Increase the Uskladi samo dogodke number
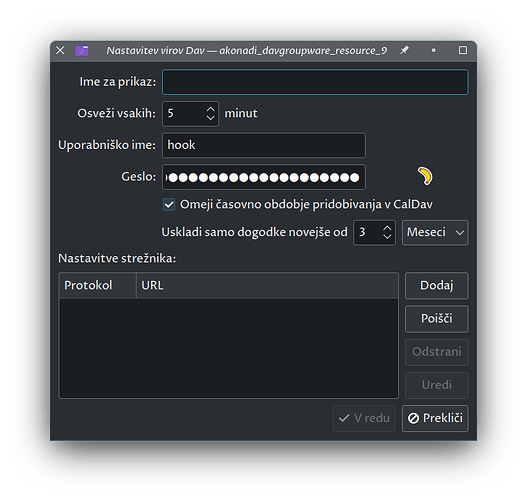Screen dimensions: 527x500 point(387,228)
